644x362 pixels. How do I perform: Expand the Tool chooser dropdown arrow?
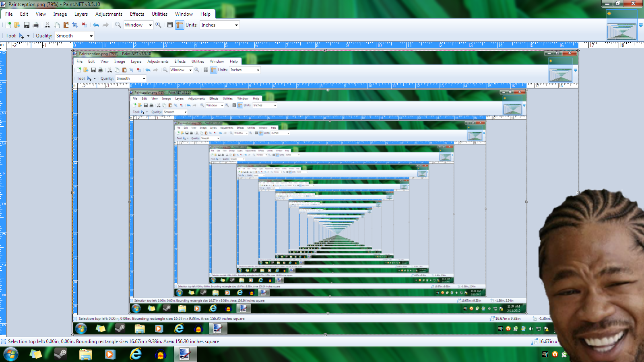(28, 36)
